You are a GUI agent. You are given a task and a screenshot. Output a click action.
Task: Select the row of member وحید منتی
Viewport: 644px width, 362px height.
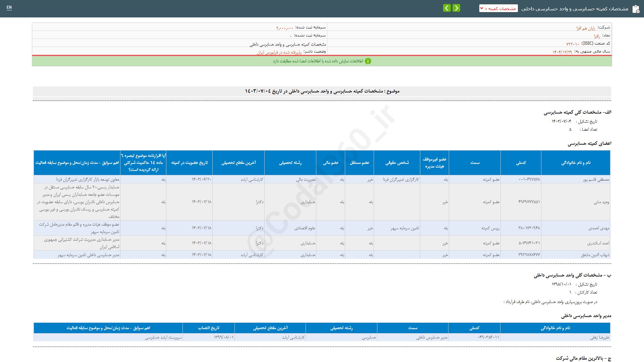(601, 202)
